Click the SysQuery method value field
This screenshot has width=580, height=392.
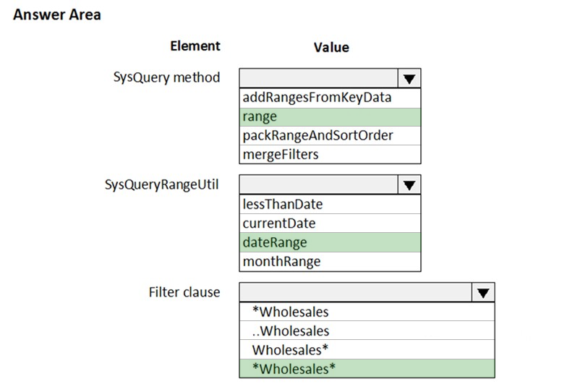pos(318,79)
